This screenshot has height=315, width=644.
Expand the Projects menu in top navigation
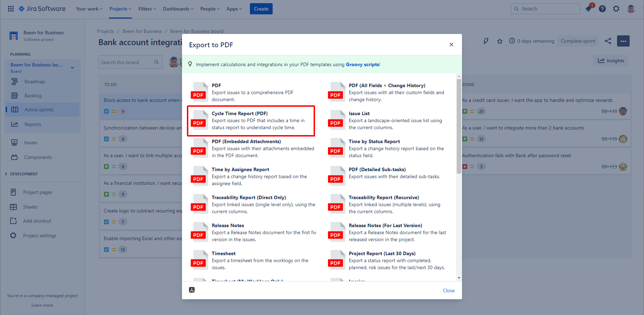click(120, 9)
